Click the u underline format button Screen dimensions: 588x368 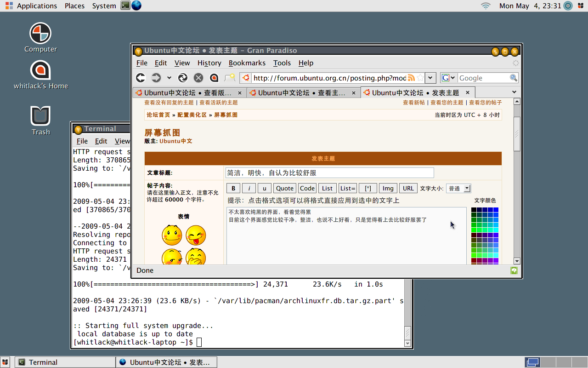pyautogui.click(x=265, y=188)
